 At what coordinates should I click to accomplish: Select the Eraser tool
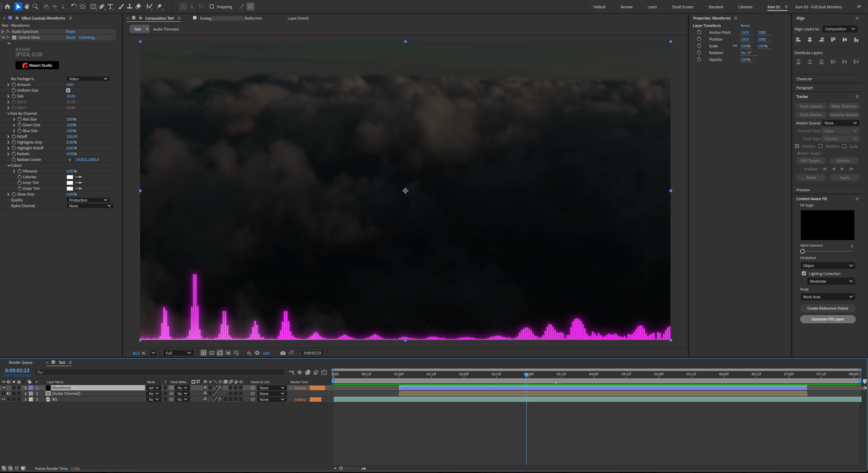click(138, 6)
